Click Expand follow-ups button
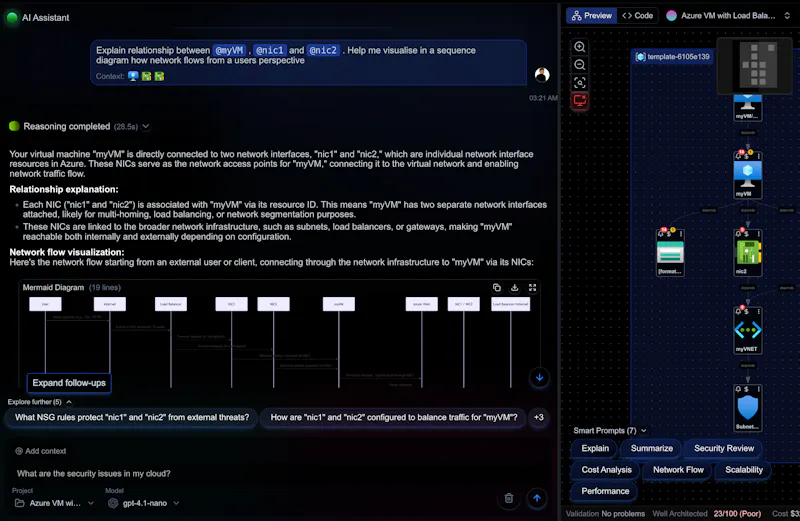 [69, 383]
